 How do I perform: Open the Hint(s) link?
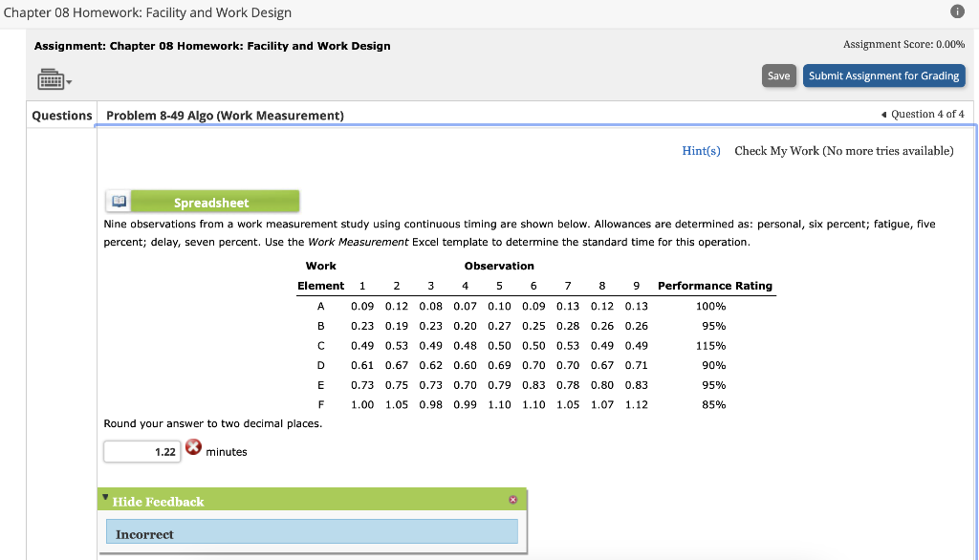pyautogui.click(x=701, y=151)
